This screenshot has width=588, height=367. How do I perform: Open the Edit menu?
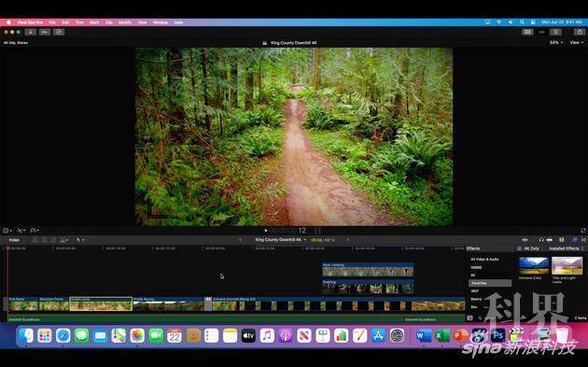[65, 22]
